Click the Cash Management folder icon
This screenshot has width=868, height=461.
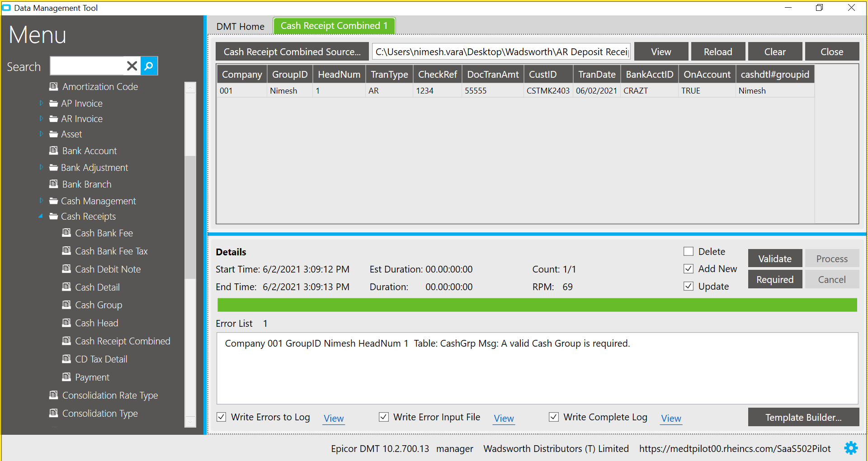coord(53,201)
